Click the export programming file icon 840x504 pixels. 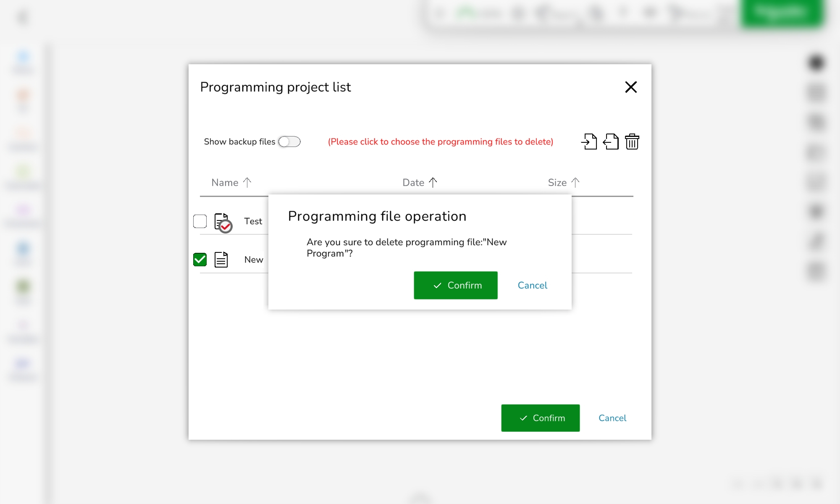click(611, 142)
